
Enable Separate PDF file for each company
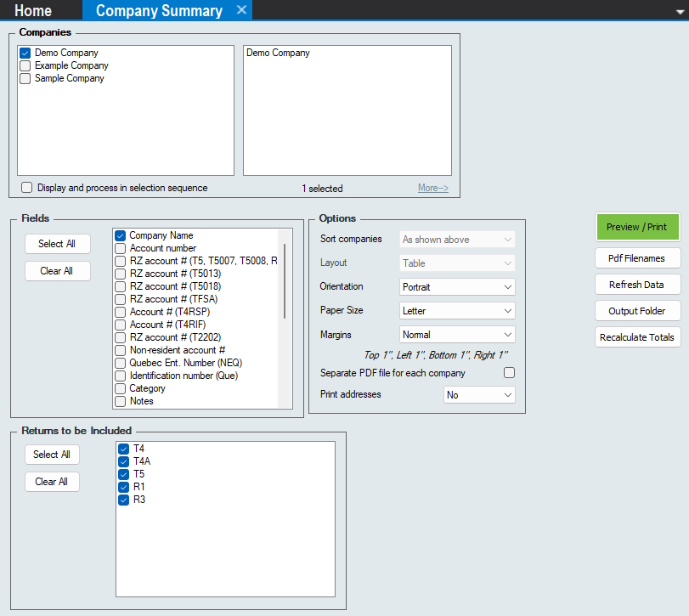click(509, 373)
